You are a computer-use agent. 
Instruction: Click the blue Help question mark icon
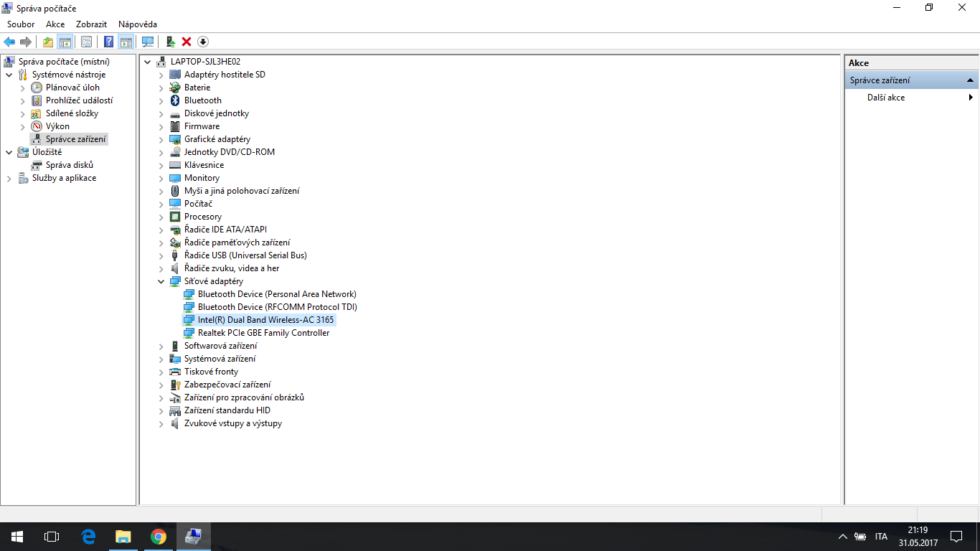click(x=109, y=42)
